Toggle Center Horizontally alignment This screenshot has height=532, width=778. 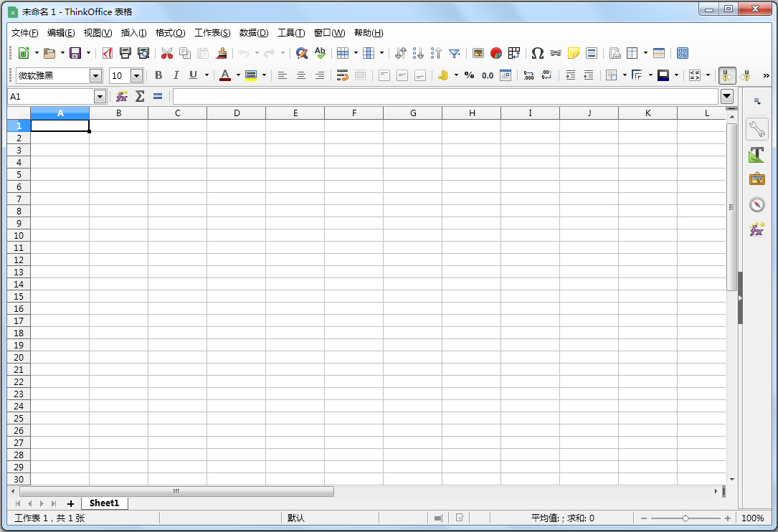coord(300,75)
